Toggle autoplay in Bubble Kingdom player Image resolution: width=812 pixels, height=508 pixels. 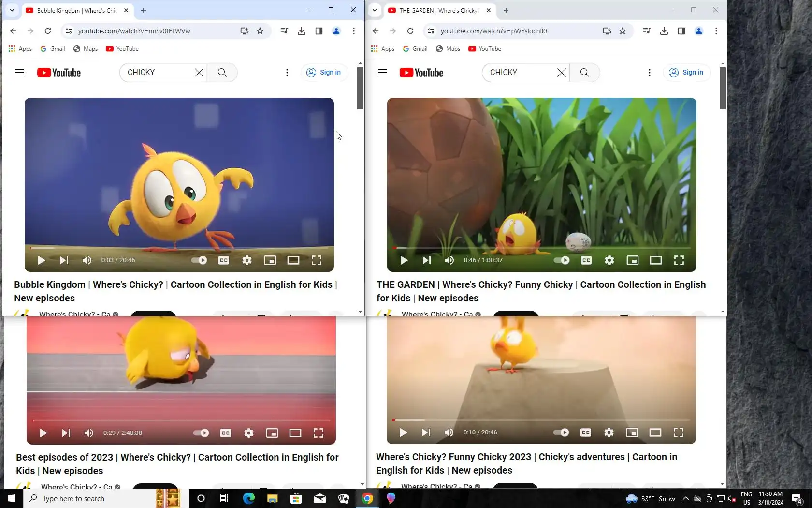(x=199, y=260)
